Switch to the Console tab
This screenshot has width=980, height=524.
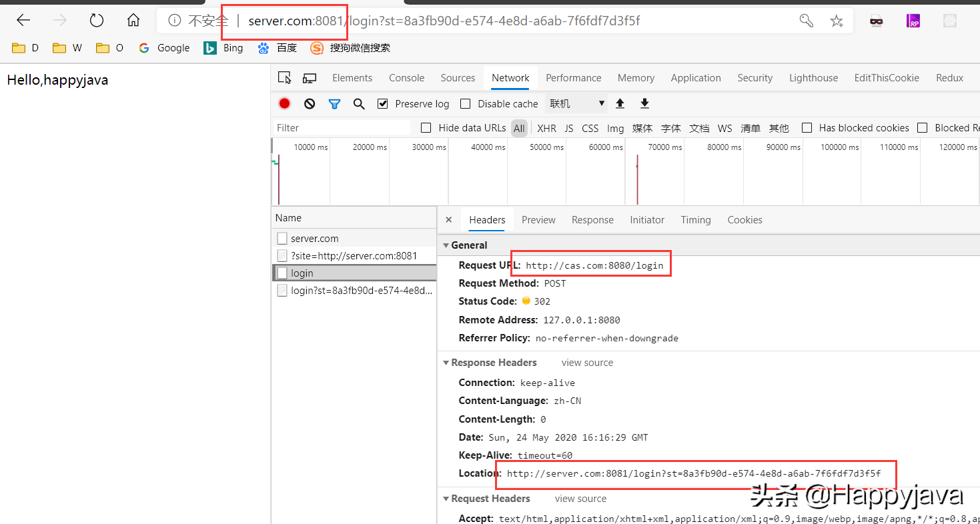406,78
